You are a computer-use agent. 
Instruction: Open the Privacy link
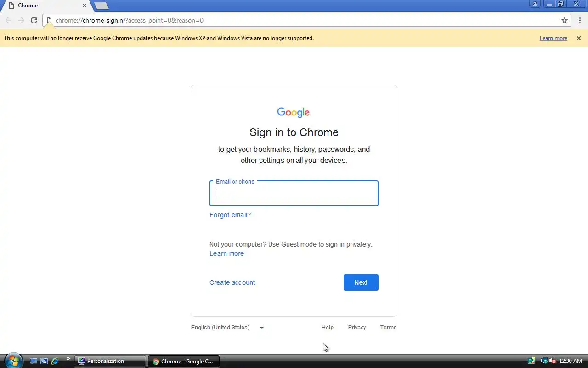coord(357,328)
